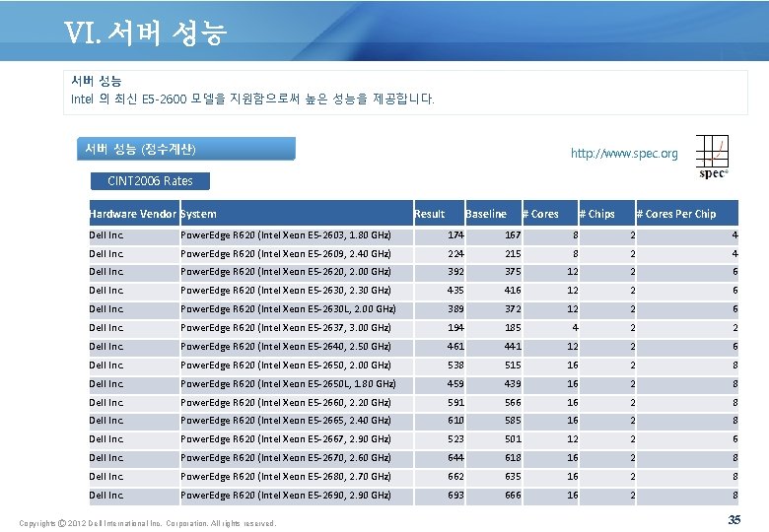Click the page number 35
This screenshot has width=769, height=532.
[x=734, y=520]
